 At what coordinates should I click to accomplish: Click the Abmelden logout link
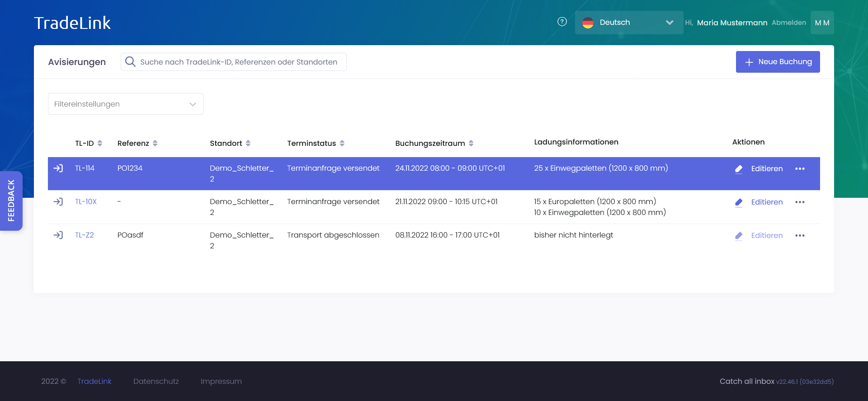(788, 23)
